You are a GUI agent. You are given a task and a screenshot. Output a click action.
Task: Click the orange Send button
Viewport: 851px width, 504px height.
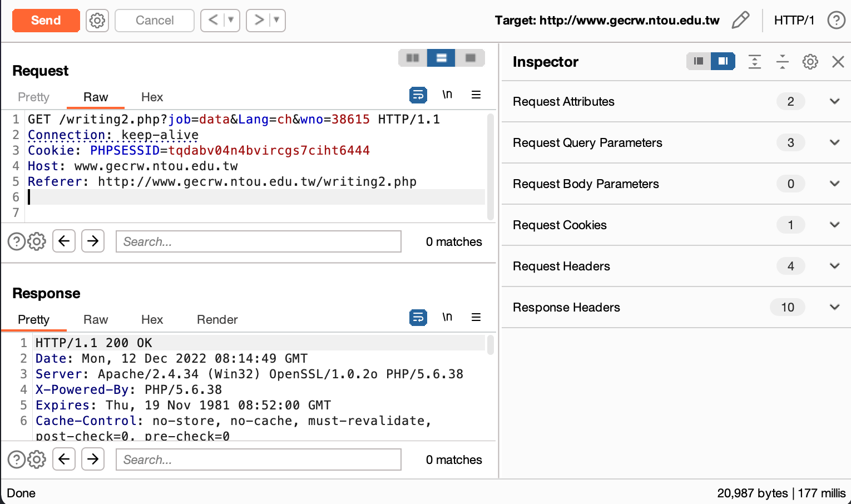(46, 21)
